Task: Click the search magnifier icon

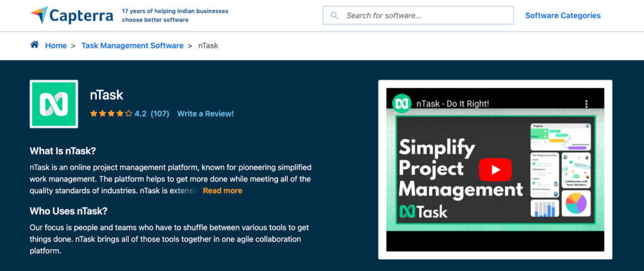Action: (335, 16)
